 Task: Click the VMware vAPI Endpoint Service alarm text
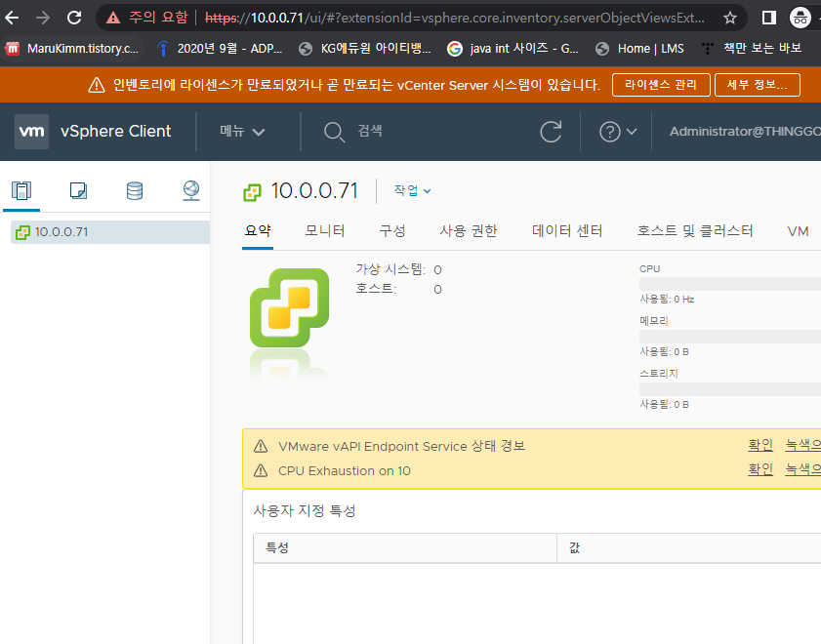pos(401,446)
